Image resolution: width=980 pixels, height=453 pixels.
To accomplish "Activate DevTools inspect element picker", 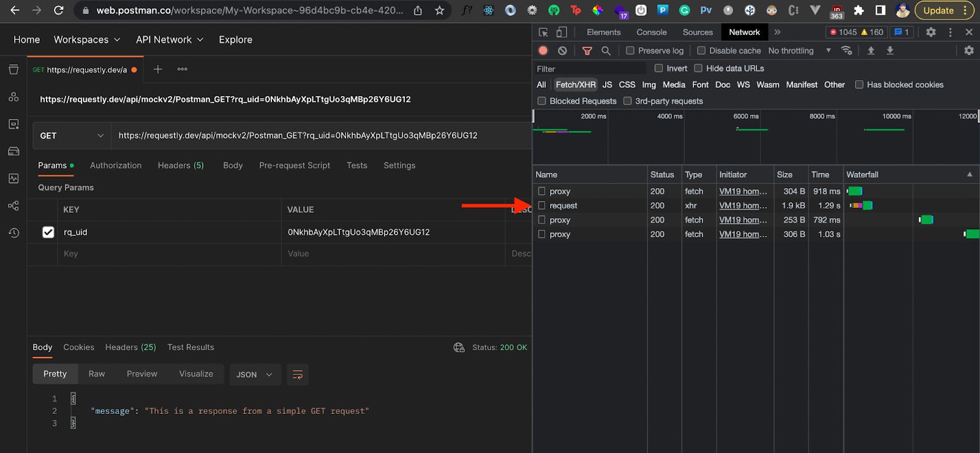I will click(x=543, y=32).
